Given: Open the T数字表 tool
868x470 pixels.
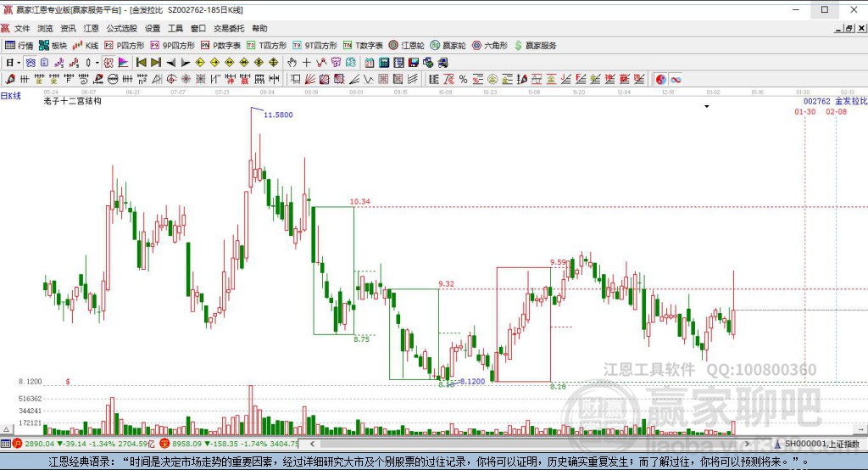Looking at the screenshot, I should (363, 46).
